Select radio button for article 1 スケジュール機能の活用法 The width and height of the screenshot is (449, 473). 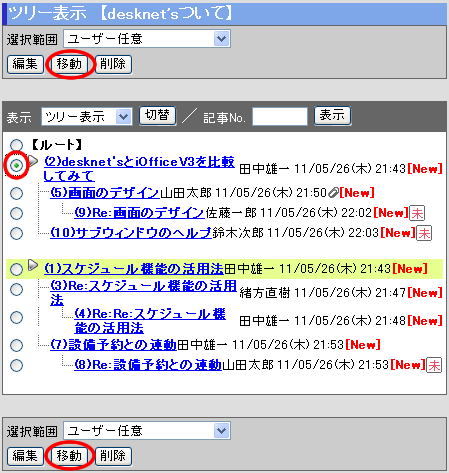click(16, 269)
